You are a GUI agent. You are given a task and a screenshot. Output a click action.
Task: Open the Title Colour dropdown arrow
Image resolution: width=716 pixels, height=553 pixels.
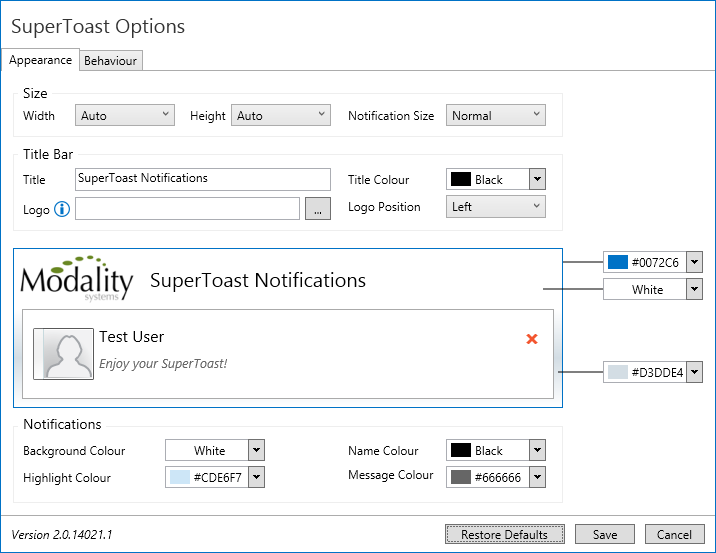pos(537,179)
